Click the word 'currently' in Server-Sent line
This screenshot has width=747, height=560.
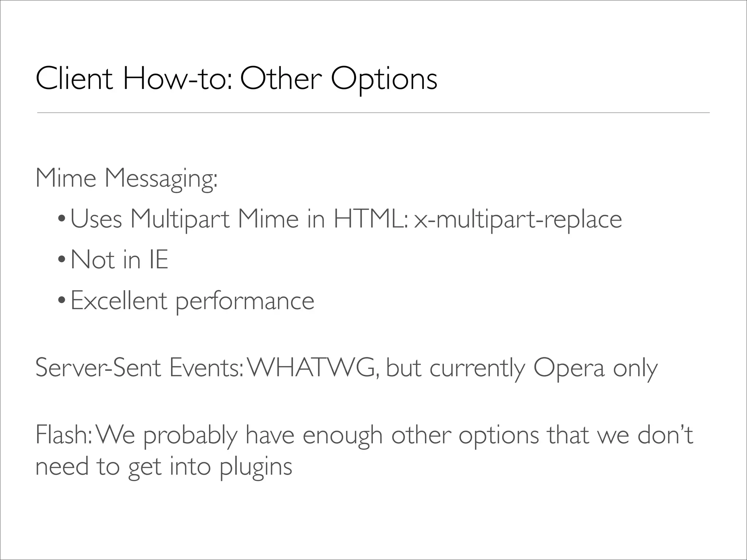[477, 368]
